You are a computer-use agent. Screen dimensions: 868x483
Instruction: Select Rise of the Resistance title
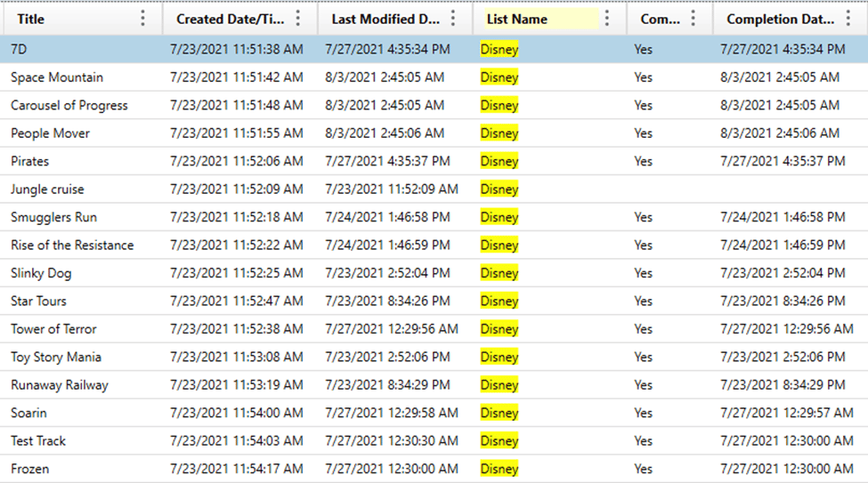coord(72,246)
